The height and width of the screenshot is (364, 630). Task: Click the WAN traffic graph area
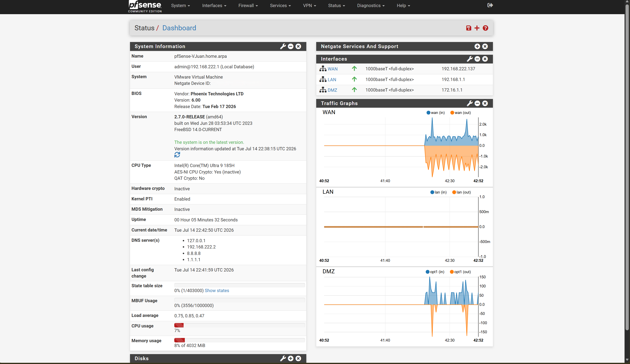[x=401, y=147]
